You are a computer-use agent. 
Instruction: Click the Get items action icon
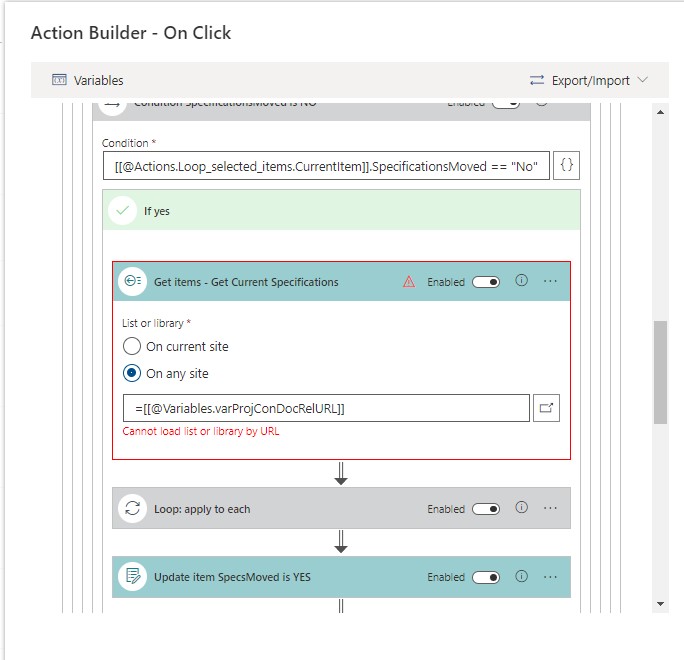[x=133, y=282]
